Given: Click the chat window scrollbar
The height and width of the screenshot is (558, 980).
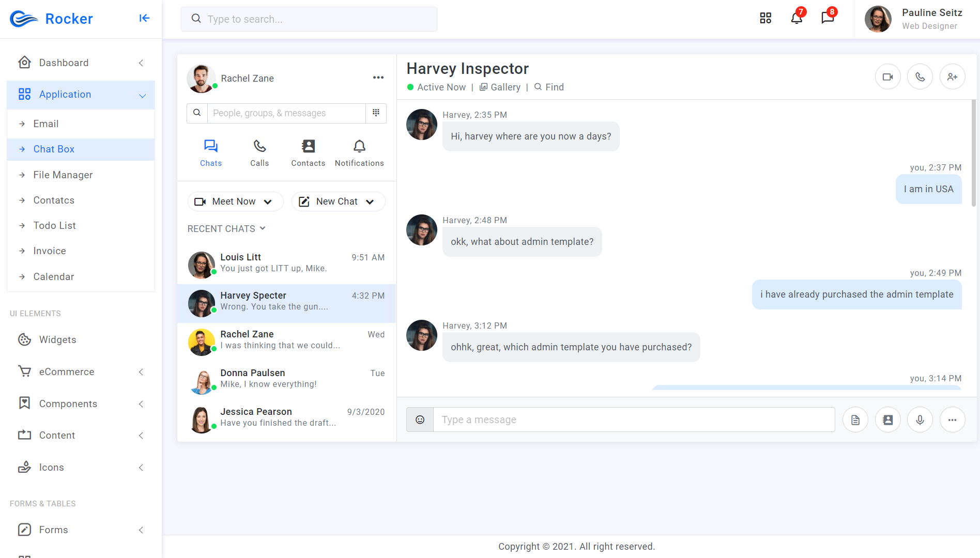Looking at the screenshot, I should point(973,152).
